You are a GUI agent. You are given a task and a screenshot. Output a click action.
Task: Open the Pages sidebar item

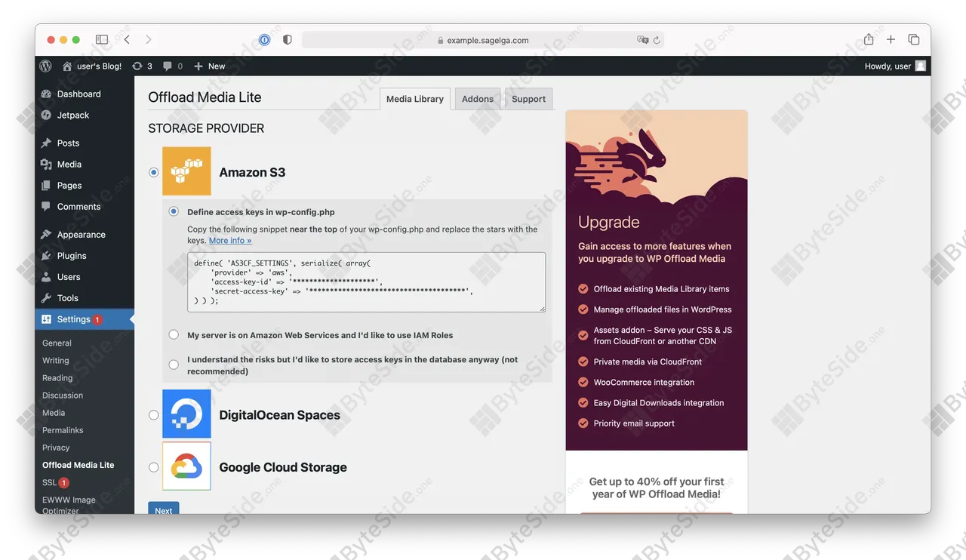(x=69, y=185)
